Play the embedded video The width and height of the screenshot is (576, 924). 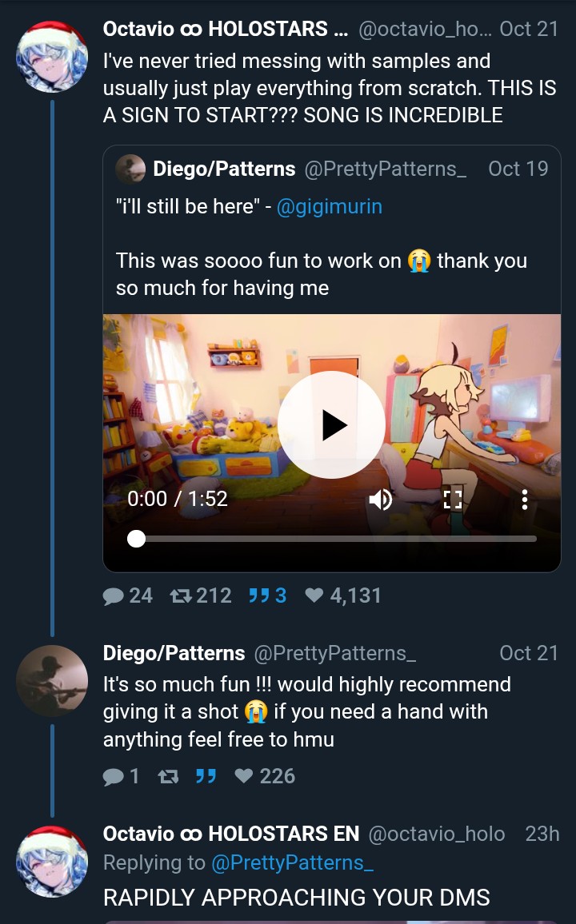[331, 425]
